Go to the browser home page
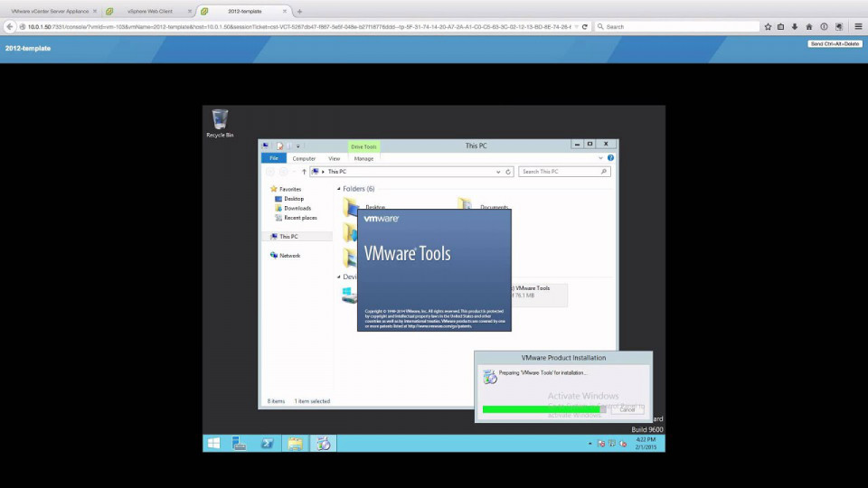The image size is (868, 488). 808,26
